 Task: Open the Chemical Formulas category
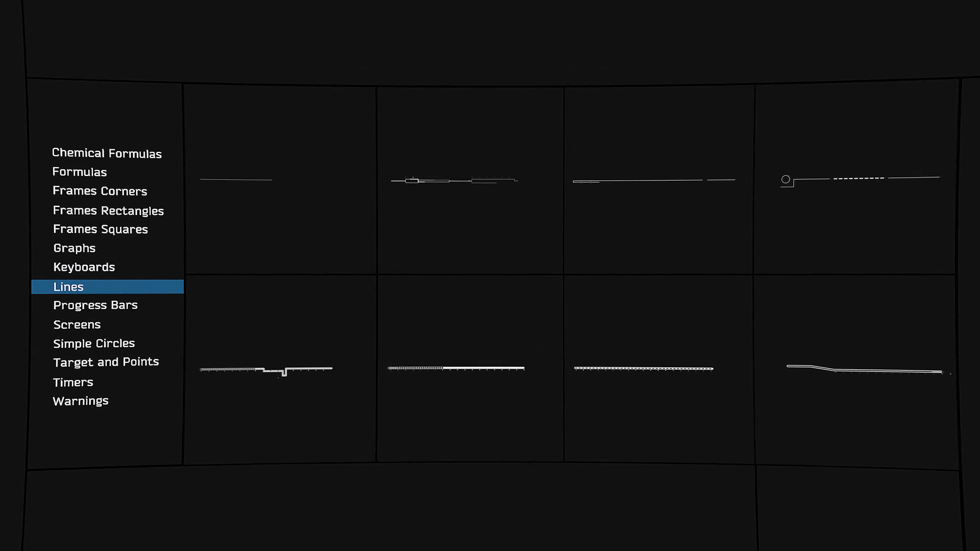[x=107, y=152]
